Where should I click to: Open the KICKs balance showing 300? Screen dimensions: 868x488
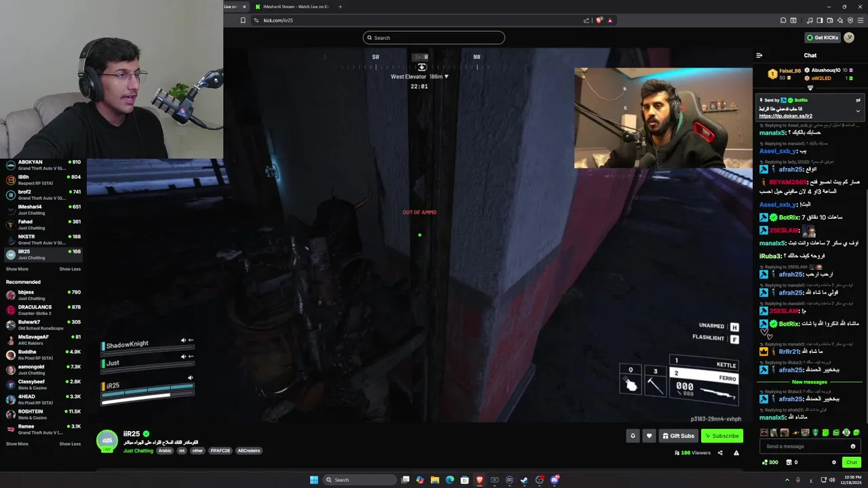click(770, 462)
